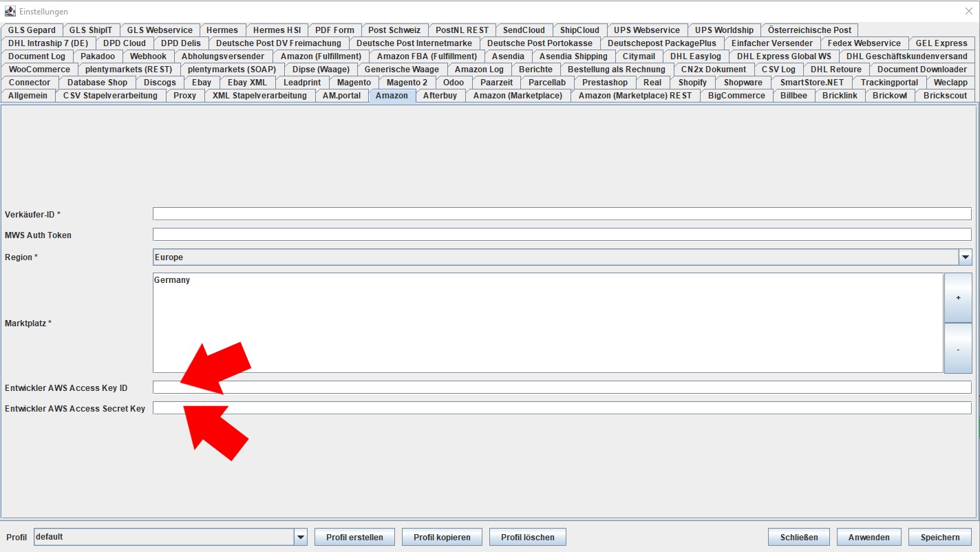Select the Asendia Shipping tab
This screenshot has width=980, height=552.
click(x=573, y=56)
